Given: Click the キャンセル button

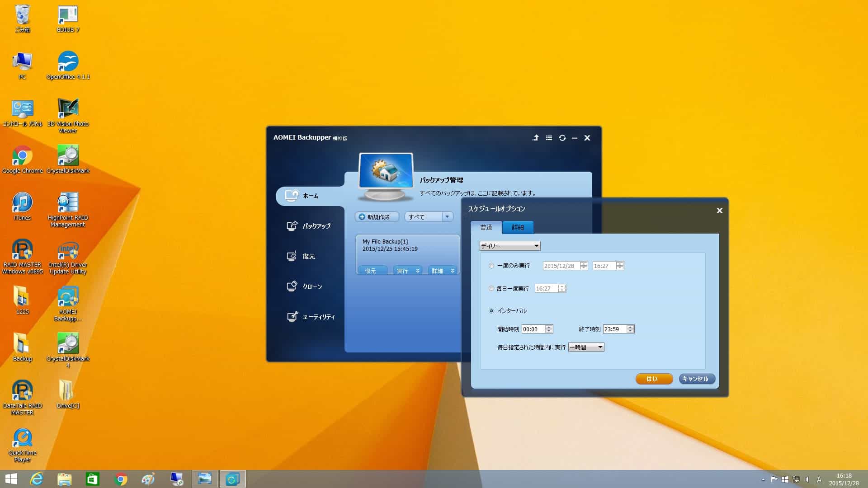Looking at the screenshot, I should click(697, 379).
